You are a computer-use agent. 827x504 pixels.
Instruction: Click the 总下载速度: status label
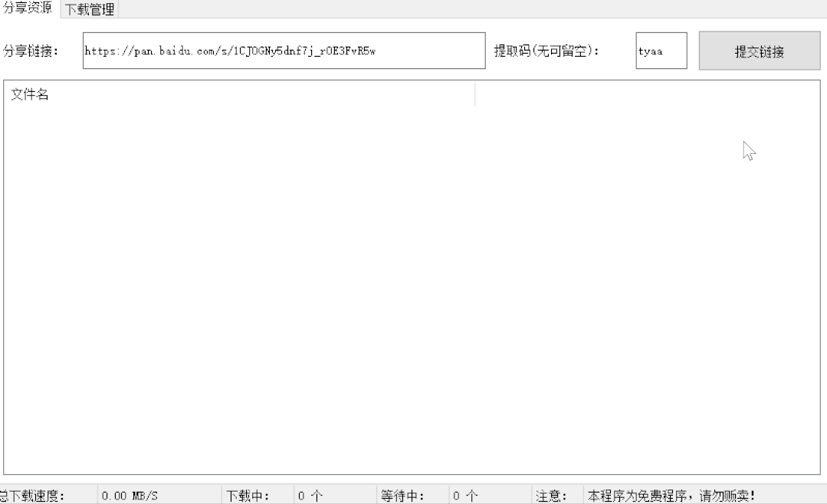[x=32, y=496]
